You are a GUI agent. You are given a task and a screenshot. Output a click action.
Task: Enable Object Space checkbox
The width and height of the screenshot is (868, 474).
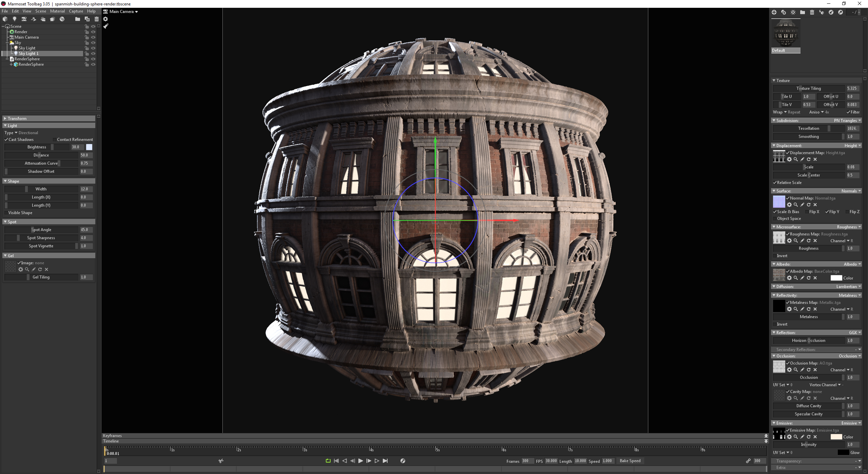(775, 219)
